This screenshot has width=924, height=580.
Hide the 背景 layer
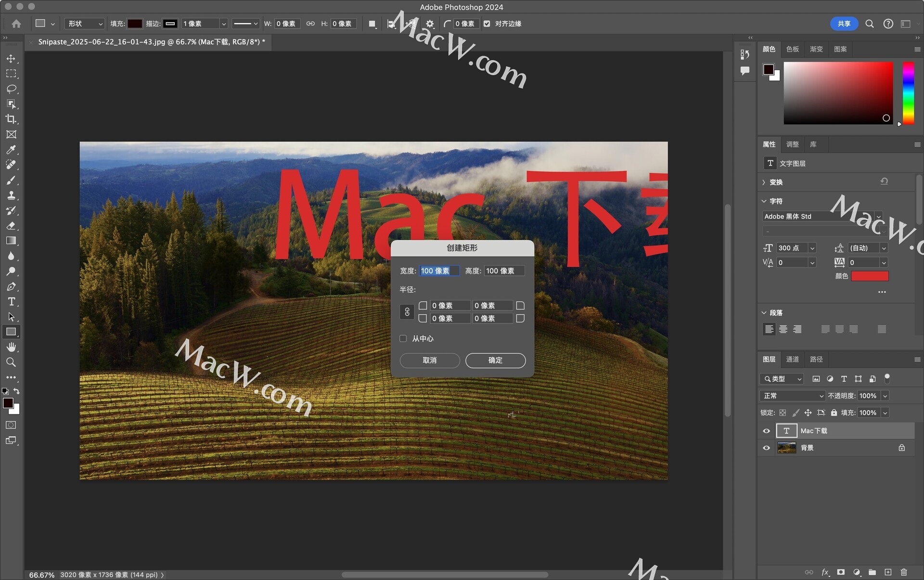coord(767,448)
